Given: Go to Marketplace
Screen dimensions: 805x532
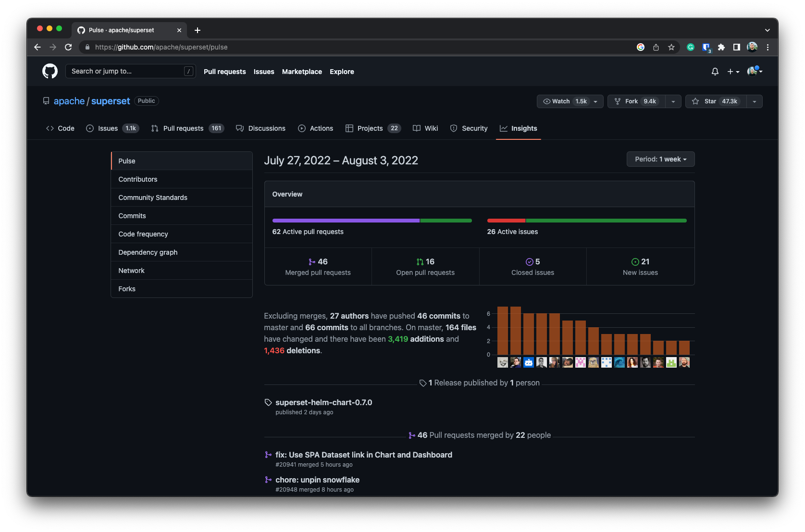Looking at the screenshot, I should click(302, 72).
